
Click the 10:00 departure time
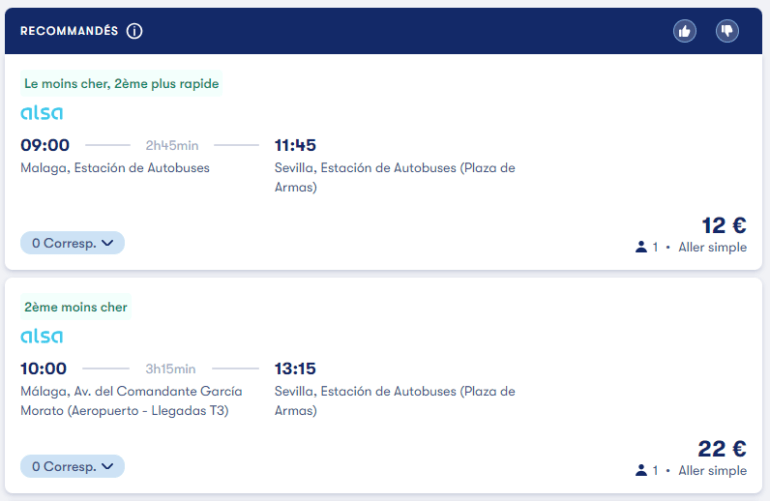pyautogui.click(x=44, y=368)
